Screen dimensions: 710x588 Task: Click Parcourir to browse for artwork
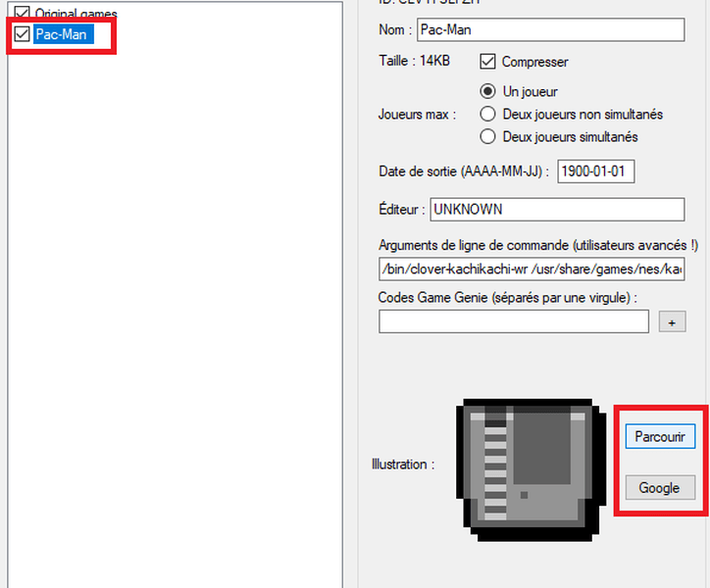click(x=659, y=436)
